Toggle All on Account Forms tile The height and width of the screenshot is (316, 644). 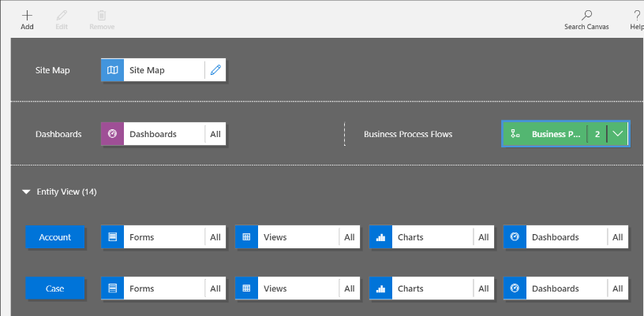click(215, 237)
